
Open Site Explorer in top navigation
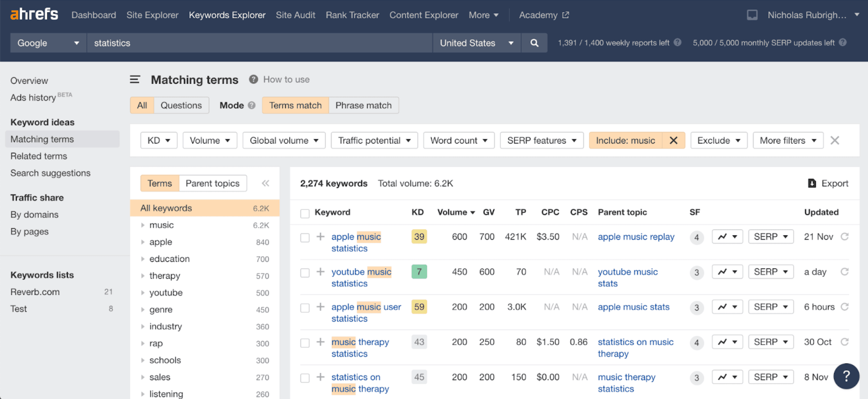click(x=152, y=15)
